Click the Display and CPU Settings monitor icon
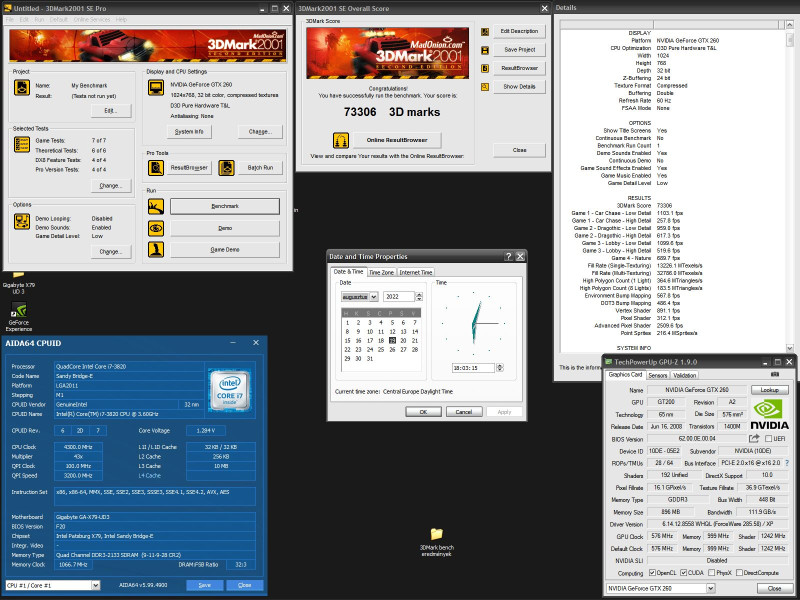 pyautogui.click(x=156, y=87)
